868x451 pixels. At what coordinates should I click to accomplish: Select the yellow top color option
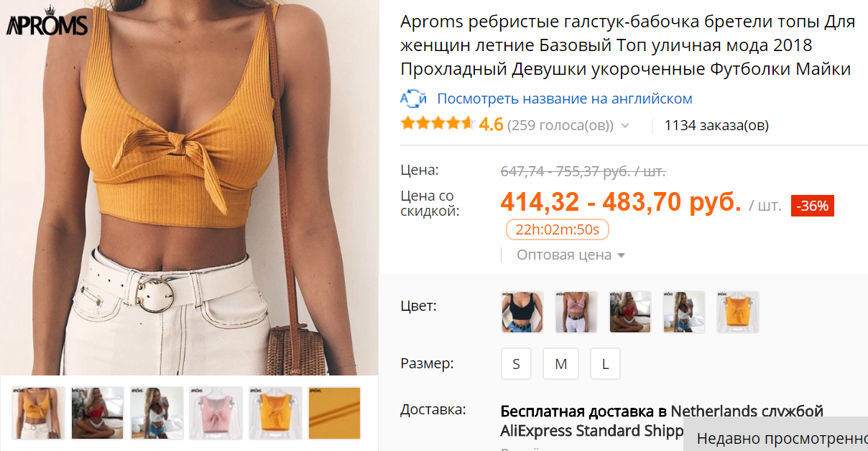click(x=738, y=312)
